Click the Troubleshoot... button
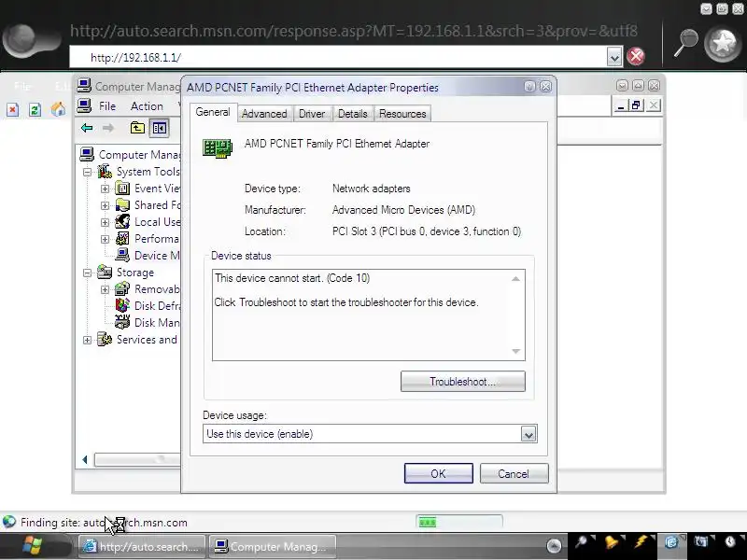The width and height of the screenshot is (747, 560). [x=462, y=382]
